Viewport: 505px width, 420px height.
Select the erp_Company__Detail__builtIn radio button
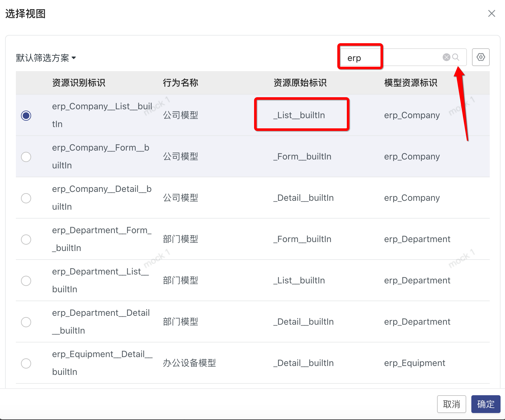[x=26, y=198]
